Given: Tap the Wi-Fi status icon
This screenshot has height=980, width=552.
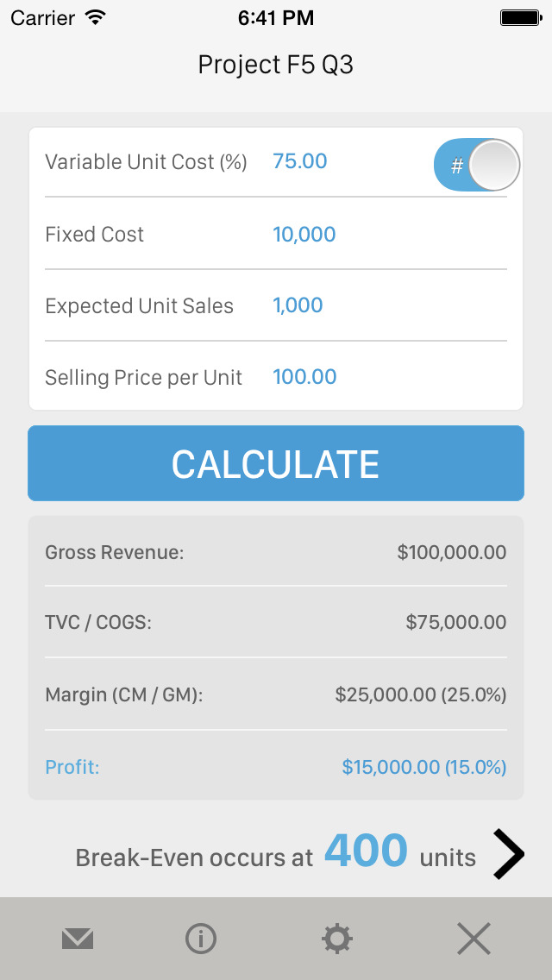Looking at the screenshot, I should pos(95,17).
